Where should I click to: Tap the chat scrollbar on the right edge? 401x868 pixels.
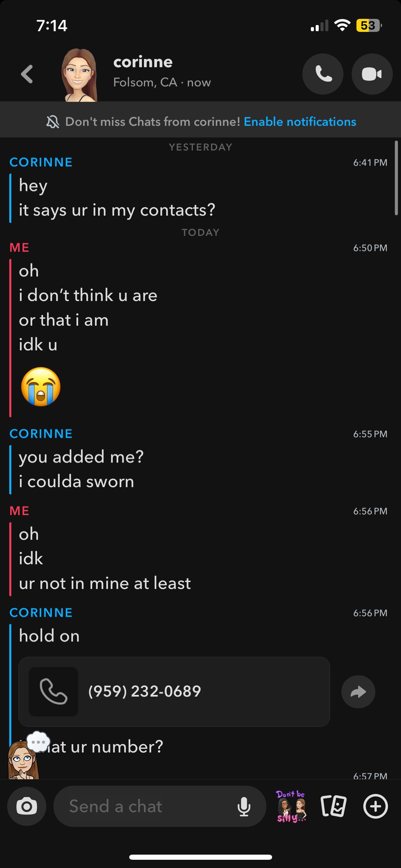click(x=396, y=178)
